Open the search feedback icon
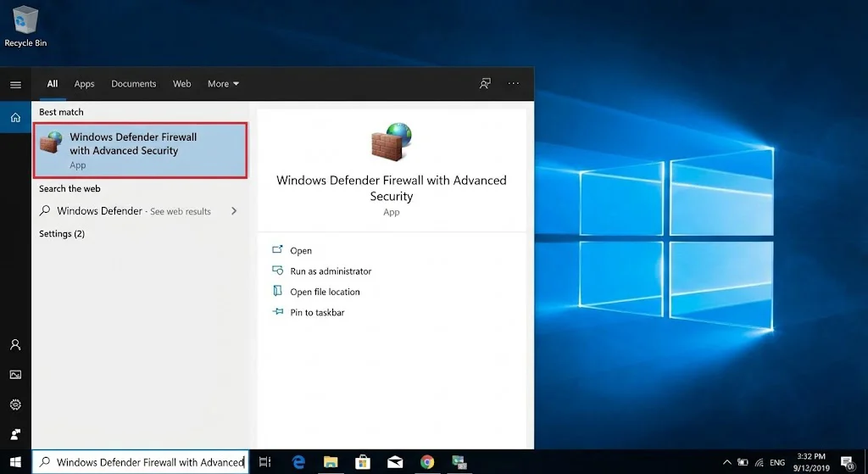 click(485, 84)
